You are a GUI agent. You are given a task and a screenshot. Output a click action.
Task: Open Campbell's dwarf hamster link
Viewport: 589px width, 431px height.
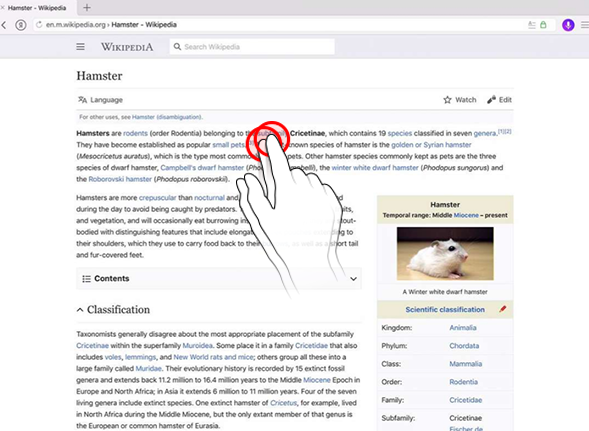[202, 168]
